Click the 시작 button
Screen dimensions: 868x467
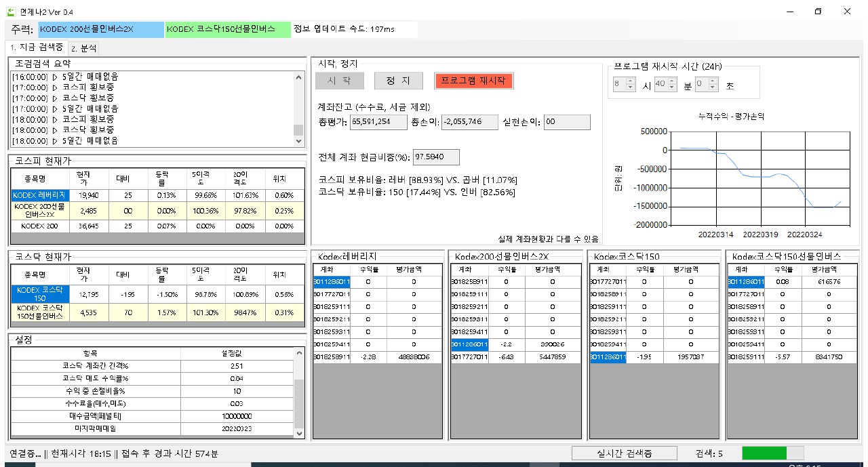click(339, 81)
